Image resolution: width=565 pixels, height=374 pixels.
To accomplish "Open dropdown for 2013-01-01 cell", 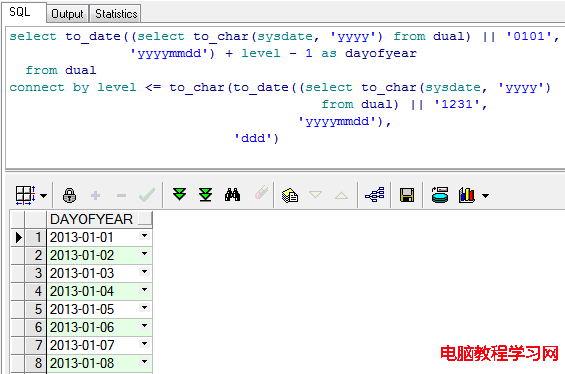I will (144, 236).
